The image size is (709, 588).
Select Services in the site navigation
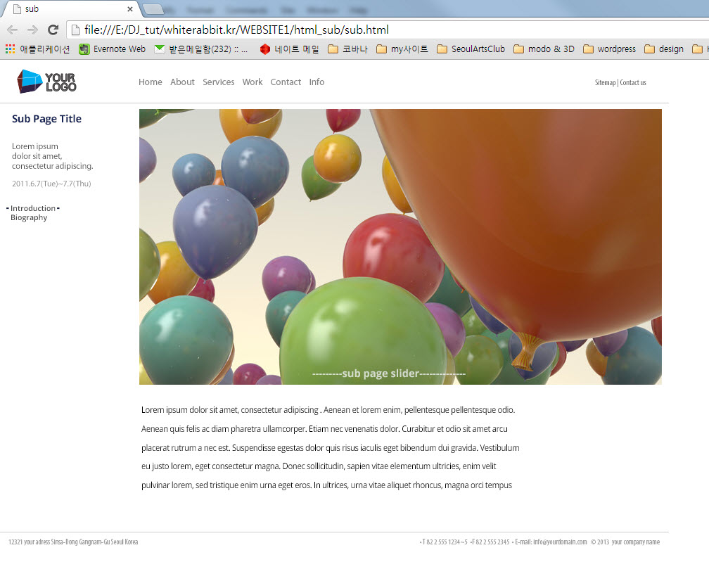pyautogui.click(x=218, y=82)
